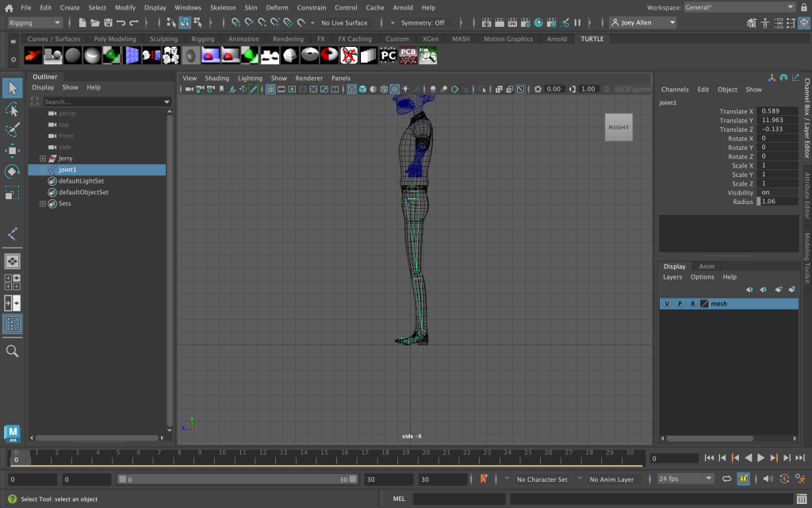Select the Scale tool
The image size is (812, 508).
(x=12, y=193)
